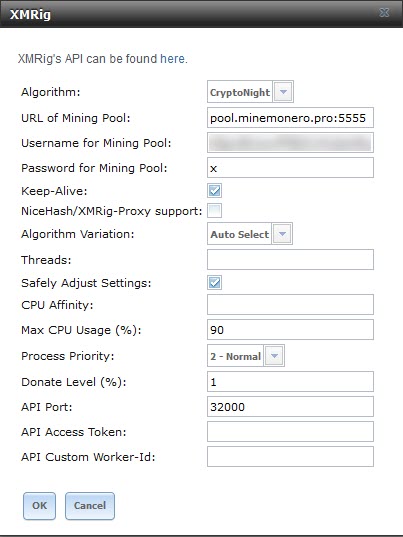Image resolution: width=403 pixels, height=537 pixels.
Task: Click the Max CPU Usage field
Action: 290,329
